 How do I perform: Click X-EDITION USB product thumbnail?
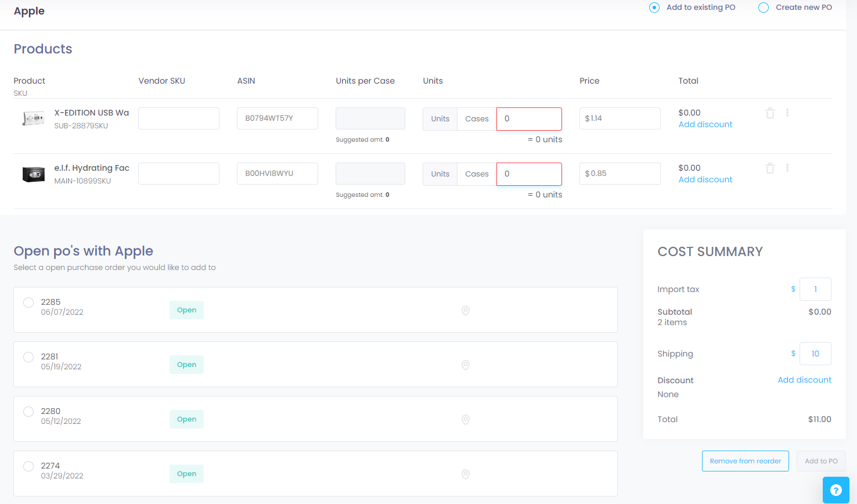tap(34, 118)
